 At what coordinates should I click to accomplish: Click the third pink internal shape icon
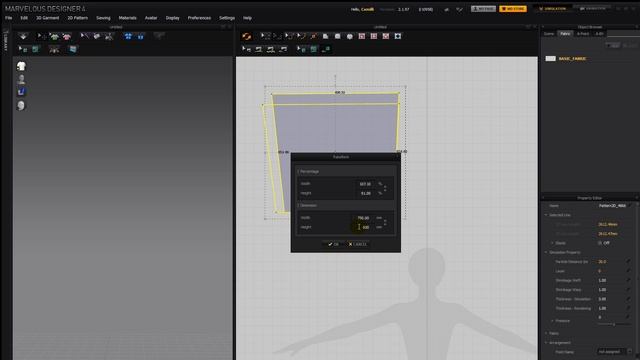(386, 36)
